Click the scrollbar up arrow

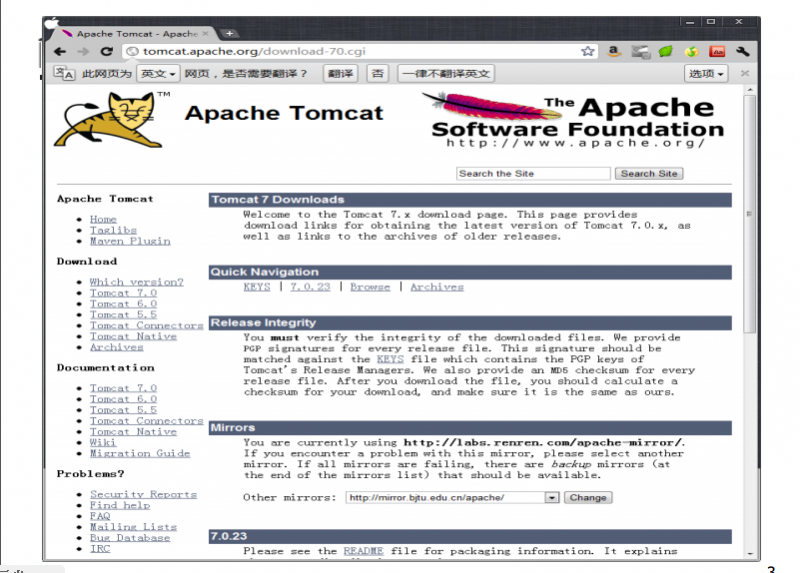(x=749, y=90)
